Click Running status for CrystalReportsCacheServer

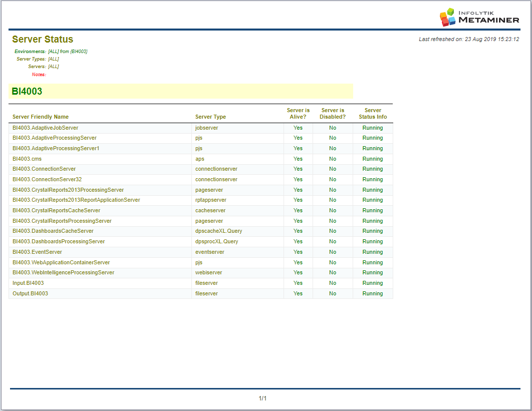373,211
